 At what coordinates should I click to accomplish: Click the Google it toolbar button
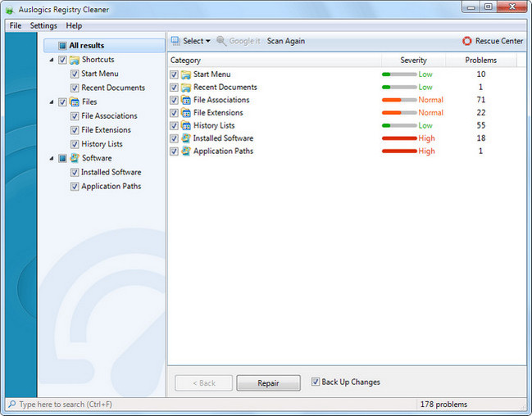coord(239,41)
